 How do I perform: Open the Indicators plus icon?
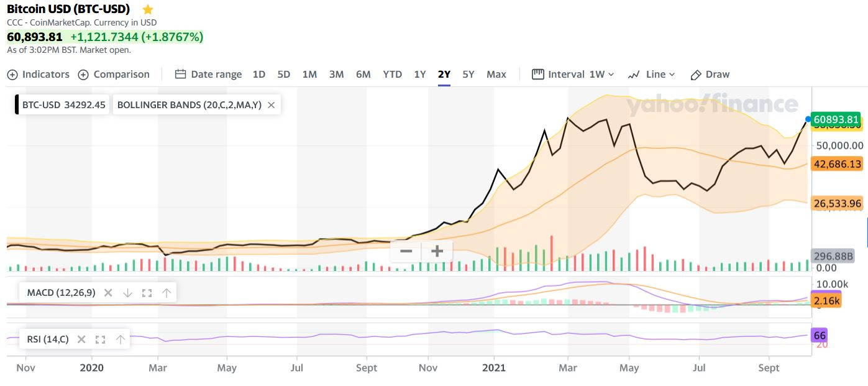12,75
